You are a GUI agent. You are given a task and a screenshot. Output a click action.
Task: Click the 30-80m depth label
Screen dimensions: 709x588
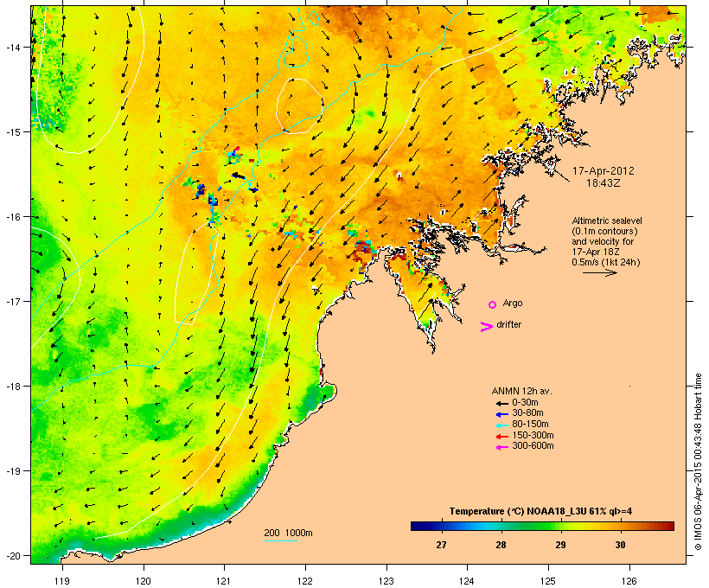pos(527,413)
